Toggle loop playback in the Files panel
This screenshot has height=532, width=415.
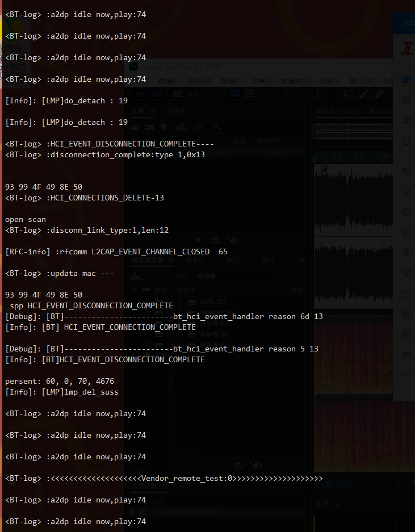point(216,240)
